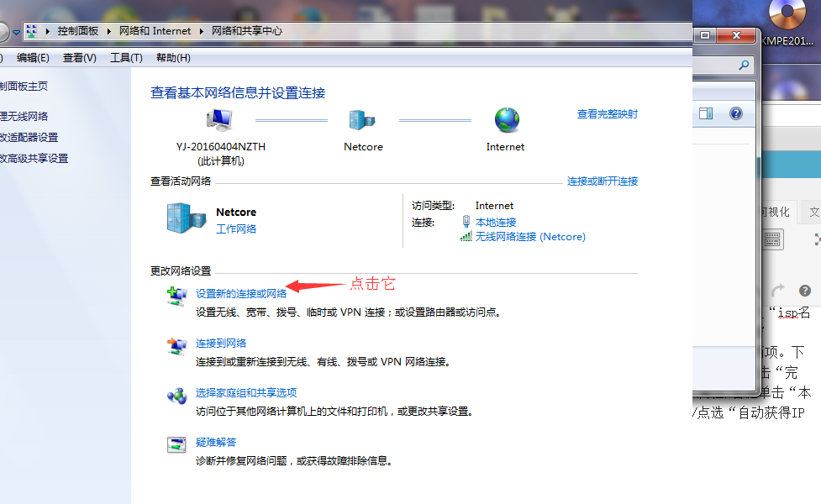Click the Netcore router icon in map
Screen dimensions: 821x504
click(362, 120)
